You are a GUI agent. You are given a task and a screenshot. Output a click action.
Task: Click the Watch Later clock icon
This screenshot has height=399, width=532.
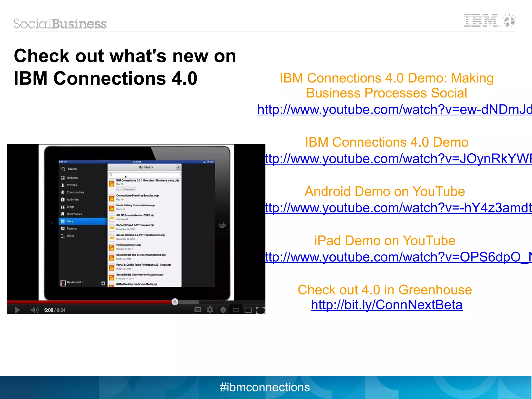point(223,310)
